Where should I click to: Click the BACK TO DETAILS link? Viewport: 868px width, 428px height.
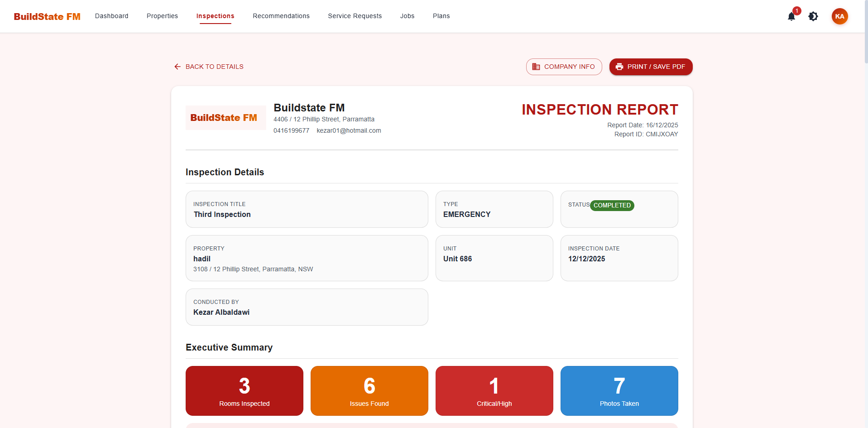coord(209,67)
